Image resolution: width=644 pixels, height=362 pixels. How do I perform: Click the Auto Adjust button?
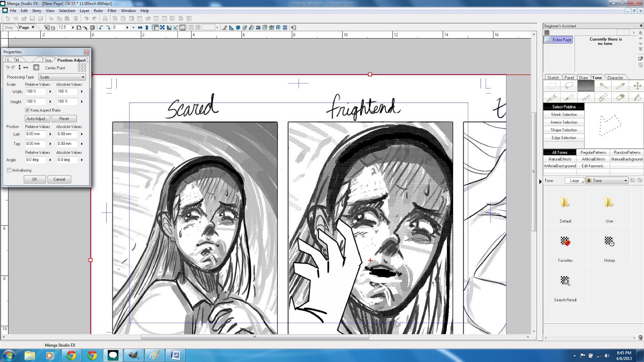click(x=37, y=119)
